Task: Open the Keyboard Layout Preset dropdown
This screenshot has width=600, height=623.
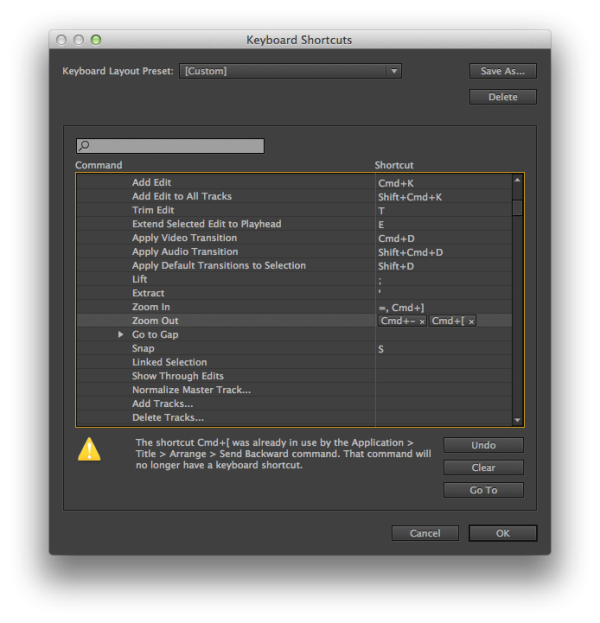Action: tap(290, 71)
